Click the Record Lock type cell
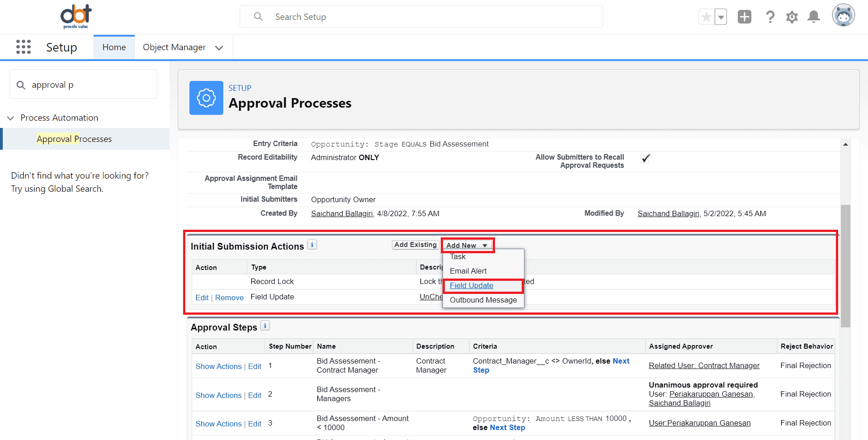The width and height of the screenshot is (868, 440). click(272, 281)
